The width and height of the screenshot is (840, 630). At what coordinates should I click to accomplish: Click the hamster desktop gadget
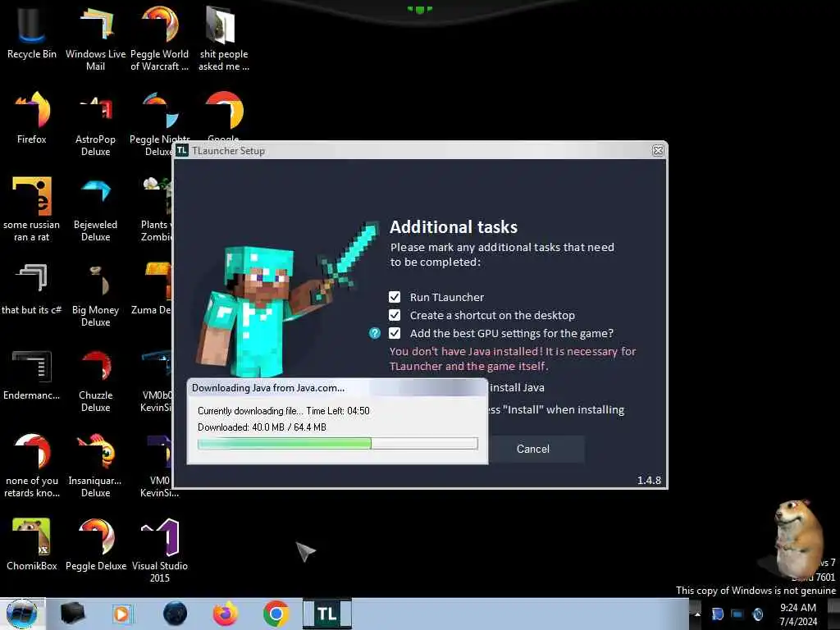[x=797, y=538]
